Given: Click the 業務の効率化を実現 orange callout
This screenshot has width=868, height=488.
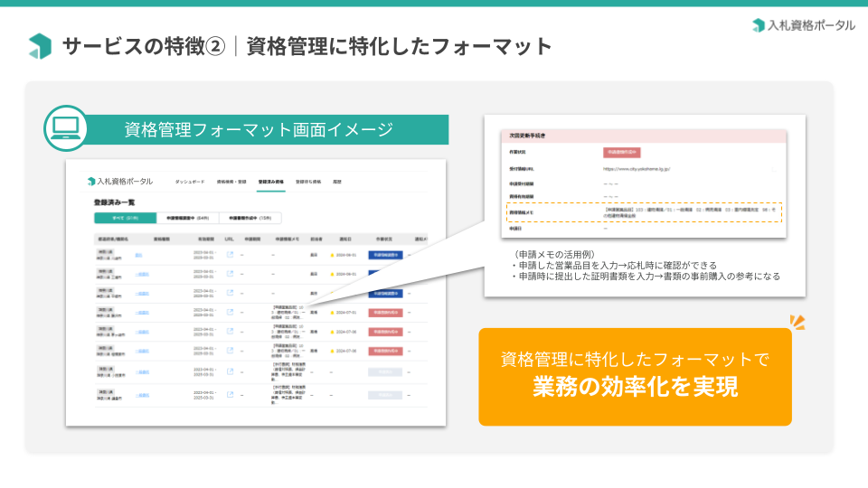Looking at the screenshot, I should (635, 377).
